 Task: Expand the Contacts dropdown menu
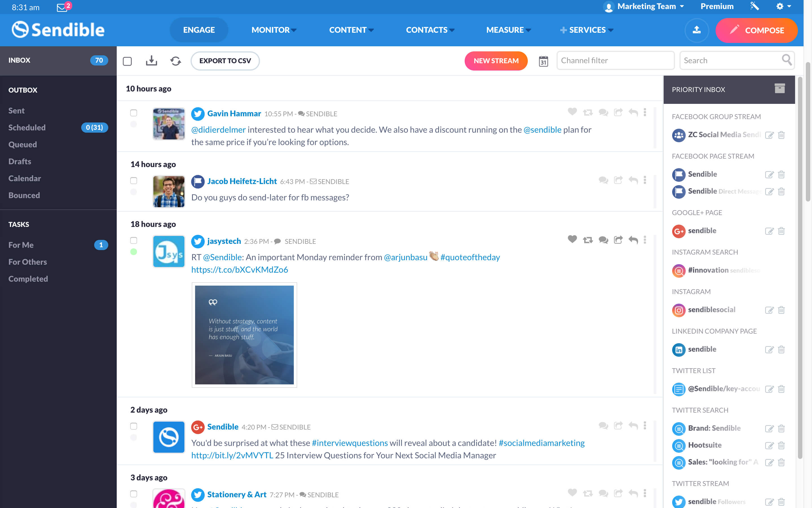[430, 30]
